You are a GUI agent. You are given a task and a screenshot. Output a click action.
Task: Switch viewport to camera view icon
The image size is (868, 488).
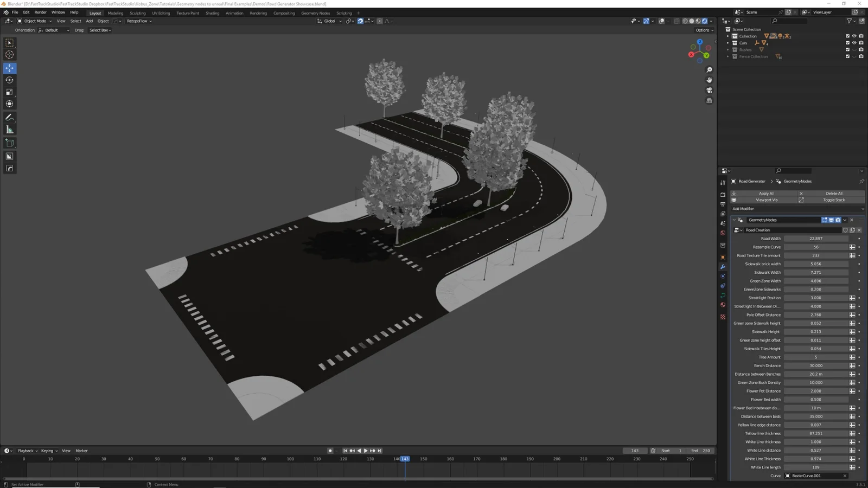709,90
